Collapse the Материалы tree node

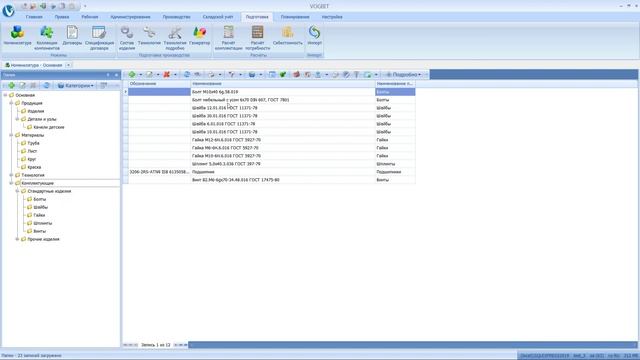tap(11, 135)
